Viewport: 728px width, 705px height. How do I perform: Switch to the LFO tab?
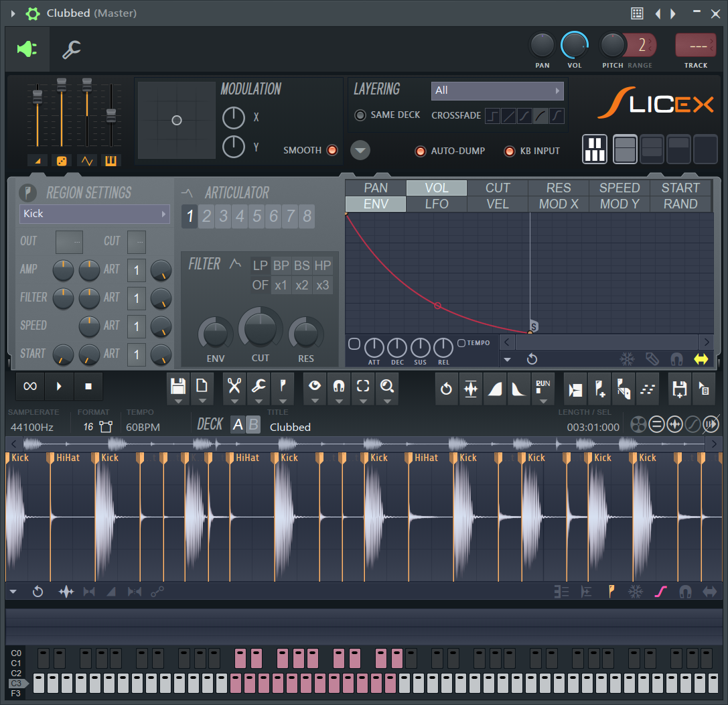[436, 204]
